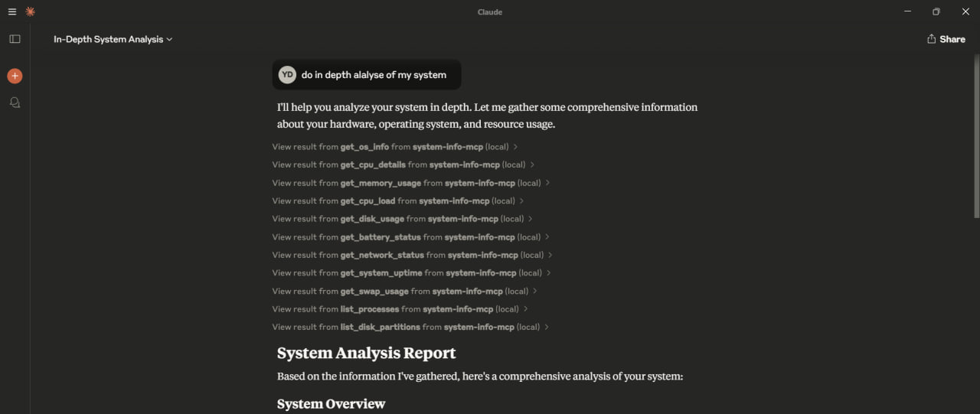Click "Based on the information I've gathered" text
The image size is (980, 414).
tap(479, 377)
